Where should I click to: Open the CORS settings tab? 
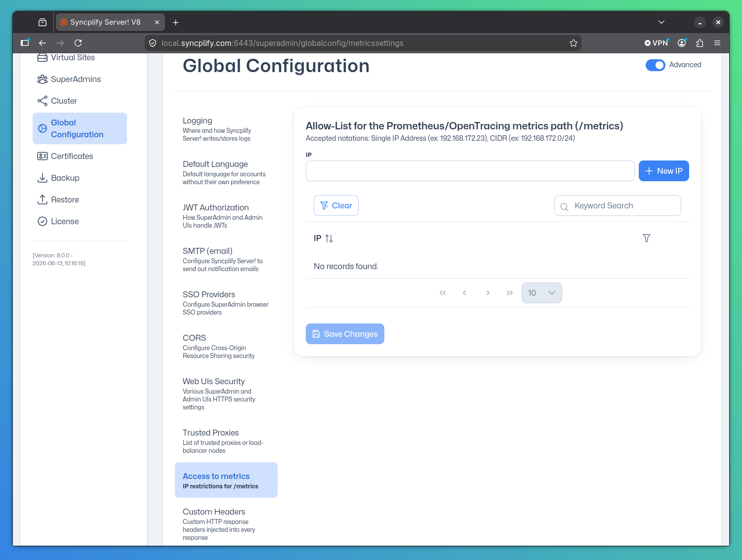click(x=226, y=346)
